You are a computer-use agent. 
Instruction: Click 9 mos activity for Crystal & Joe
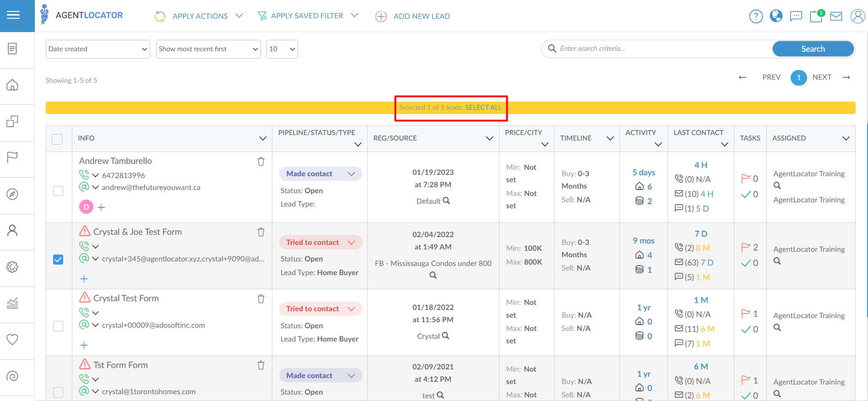[x=644, y=241]
